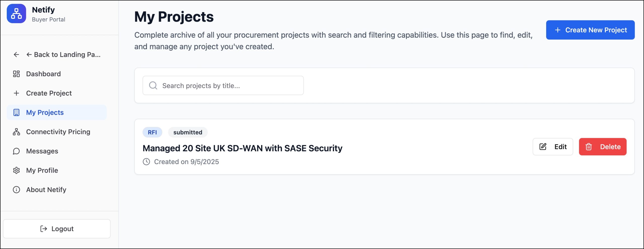This screenshot has height=249, width=644.
Task: Open the Messages section
Action: click(x=42, y=151)
